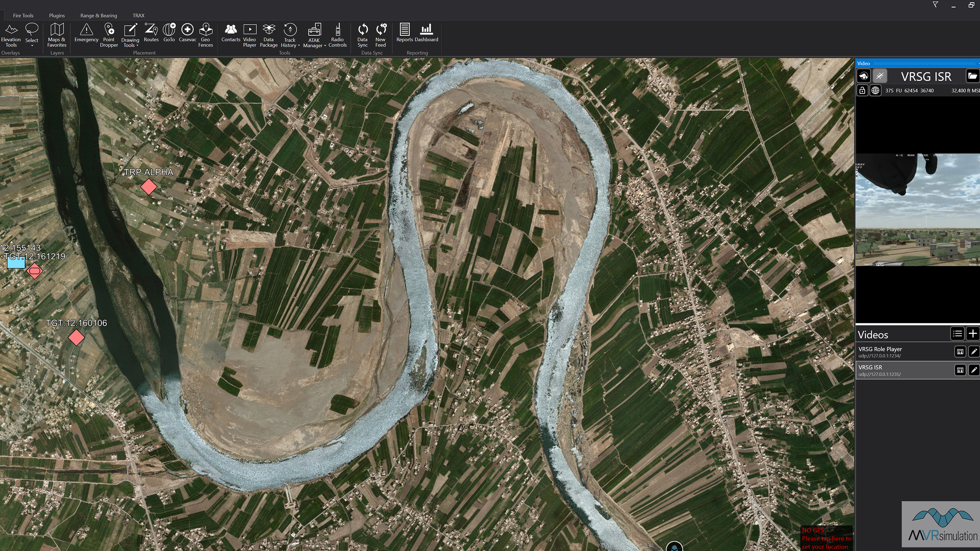The image size is (980, 551).
Task: Edit the VRSG Role Player video entry
Action: (x=974, y=352)
